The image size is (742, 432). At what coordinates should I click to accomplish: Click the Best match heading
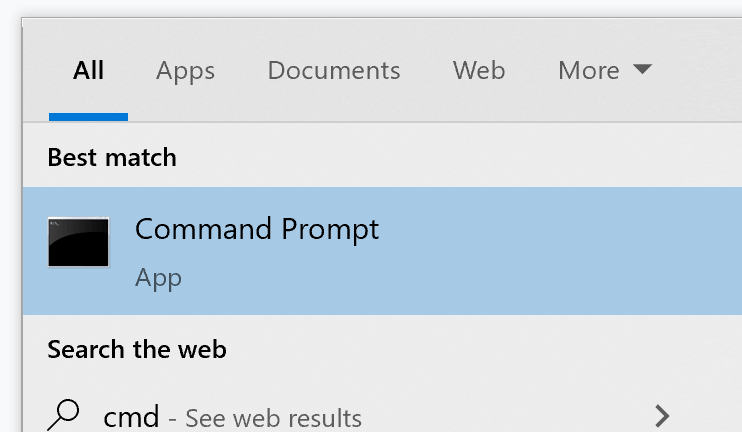[x=112, y=158]
